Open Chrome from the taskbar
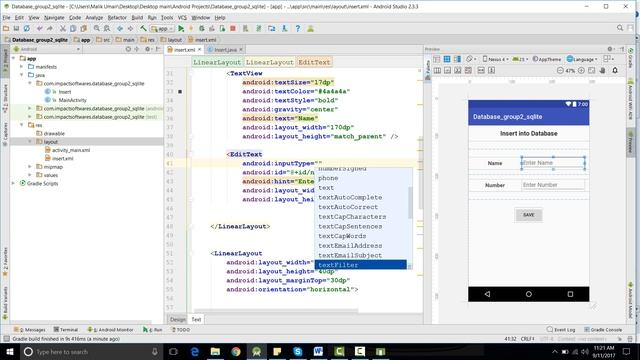This screenshot has height=360, width=640. pos(236,351)
